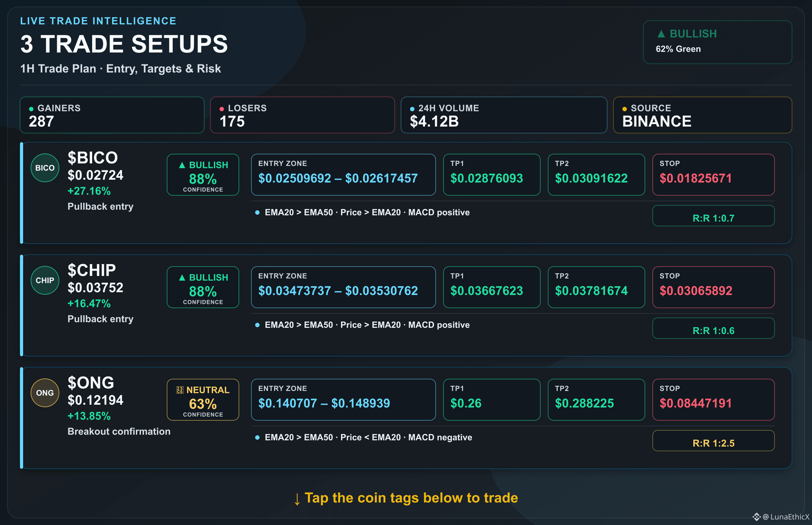Image resolution: width=812 pixels, height=525 pixels.
Task: Click the $BICO ticker title
Action: click(93, 157)
